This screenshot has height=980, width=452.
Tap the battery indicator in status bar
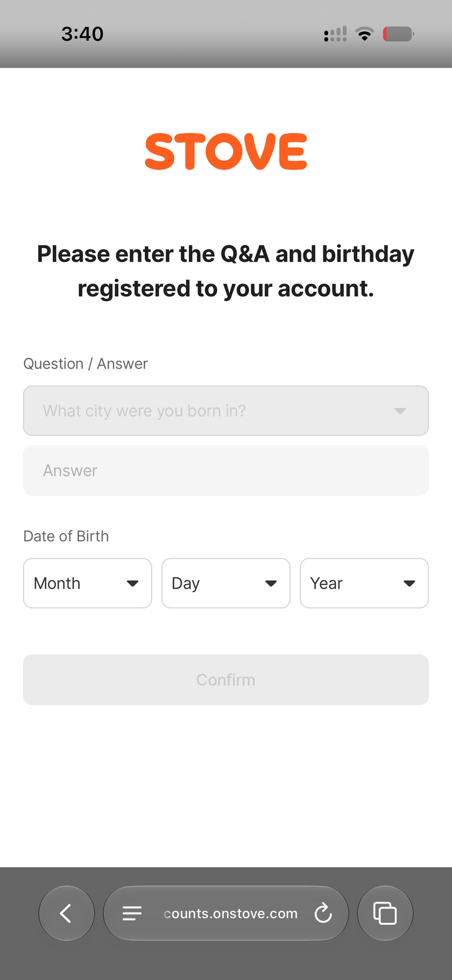point(398,34)
